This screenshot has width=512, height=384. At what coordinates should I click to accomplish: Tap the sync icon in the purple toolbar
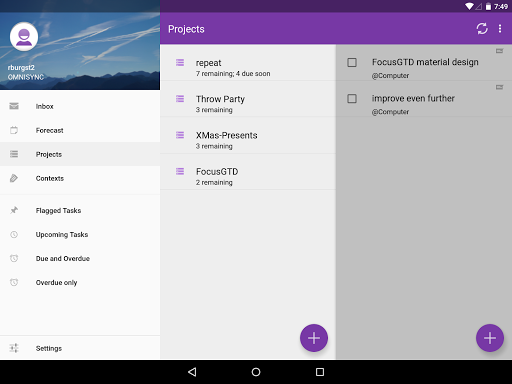tap(482, 29)
